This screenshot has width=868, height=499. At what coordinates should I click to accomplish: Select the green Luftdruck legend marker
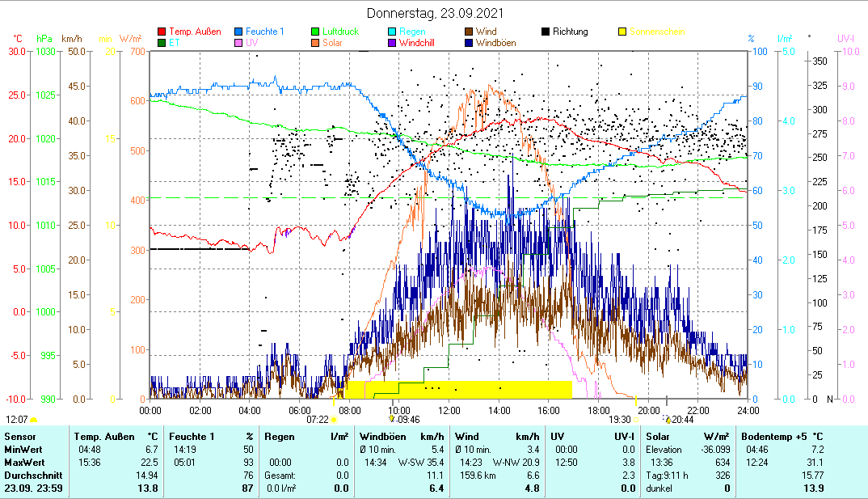coord(317,32)
